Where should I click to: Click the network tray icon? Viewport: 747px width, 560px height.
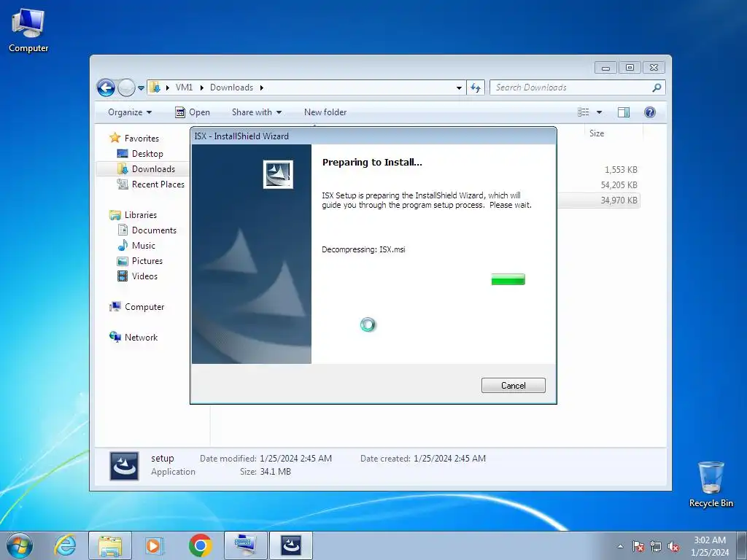656,546
